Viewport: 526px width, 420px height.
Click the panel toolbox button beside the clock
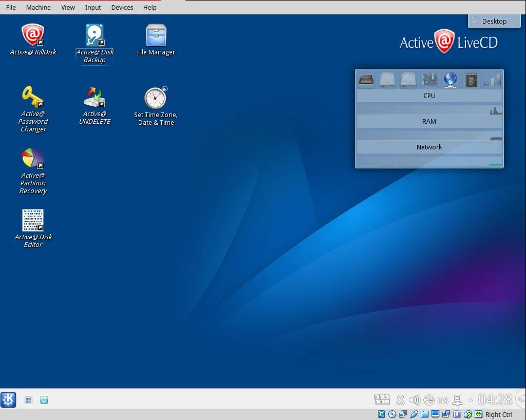521,399
